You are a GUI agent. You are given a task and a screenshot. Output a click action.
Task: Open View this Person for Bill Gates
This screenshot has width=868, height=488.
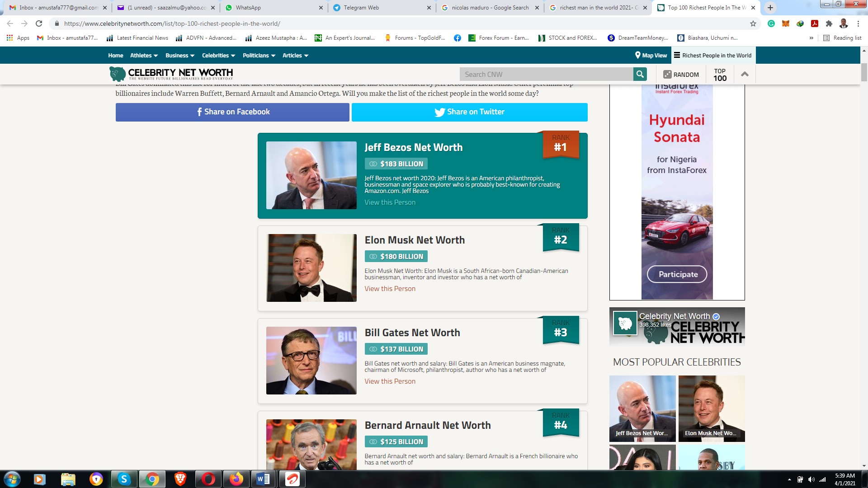pos(390,381)
